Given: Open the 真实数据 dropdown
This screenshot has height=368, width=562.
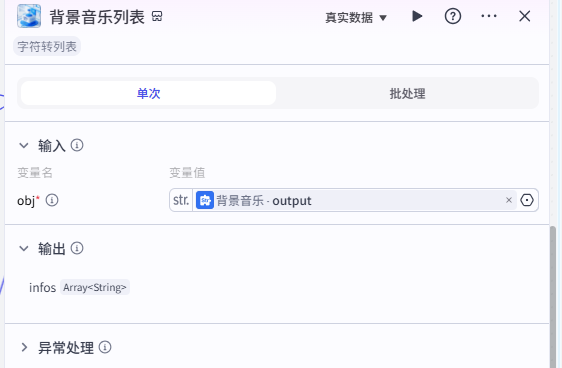Looking at the screenshot, I should tap(356, 18).
